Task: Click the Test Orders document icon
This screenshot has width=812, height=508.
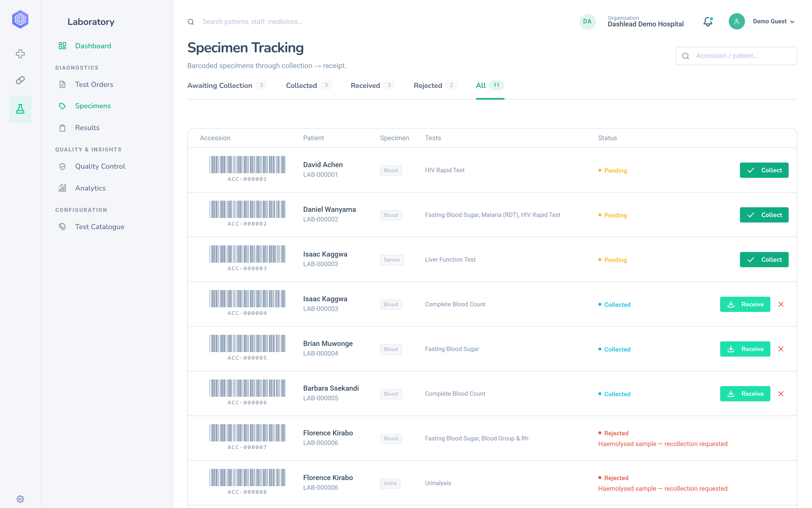Action: tap(62, 84)
